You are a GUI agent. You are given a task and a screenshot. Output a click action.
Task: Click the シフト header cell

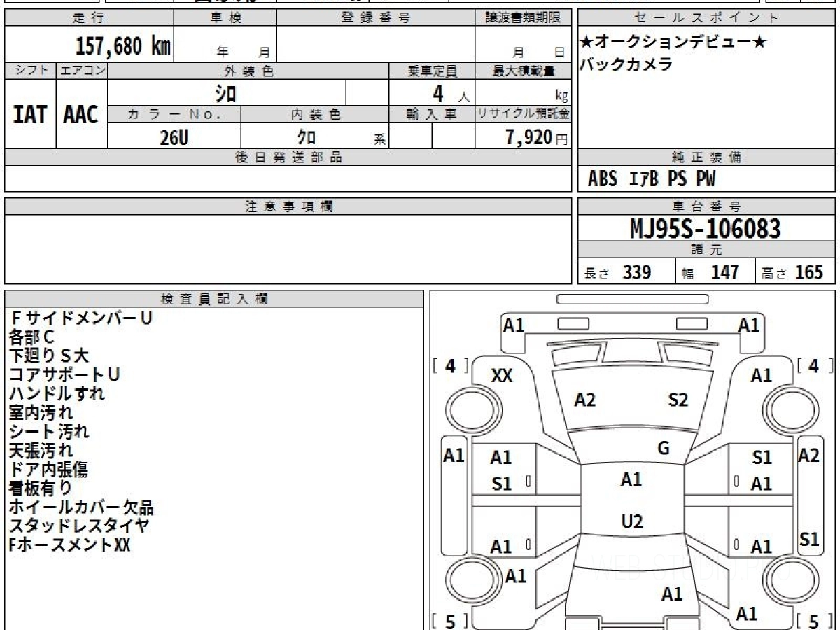(30, 71)
